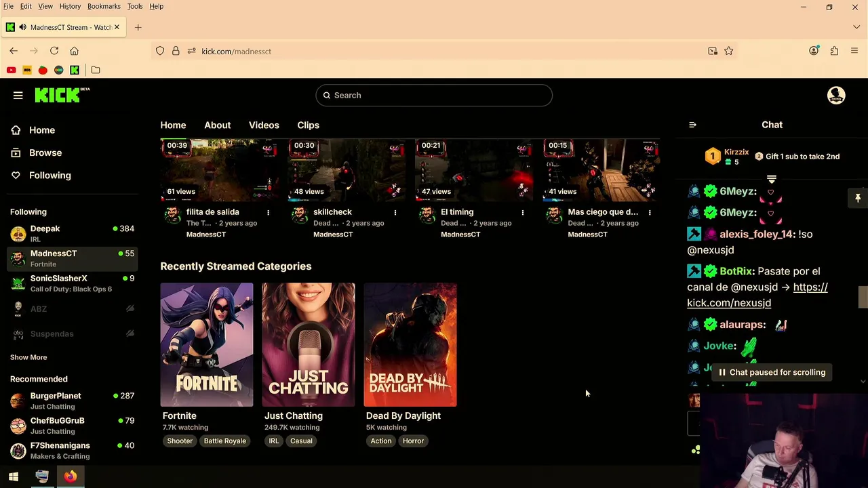This screenshot has height=488, width=868.
Task: Open the Windows Start menu
Action: click(x=14, y=476)
